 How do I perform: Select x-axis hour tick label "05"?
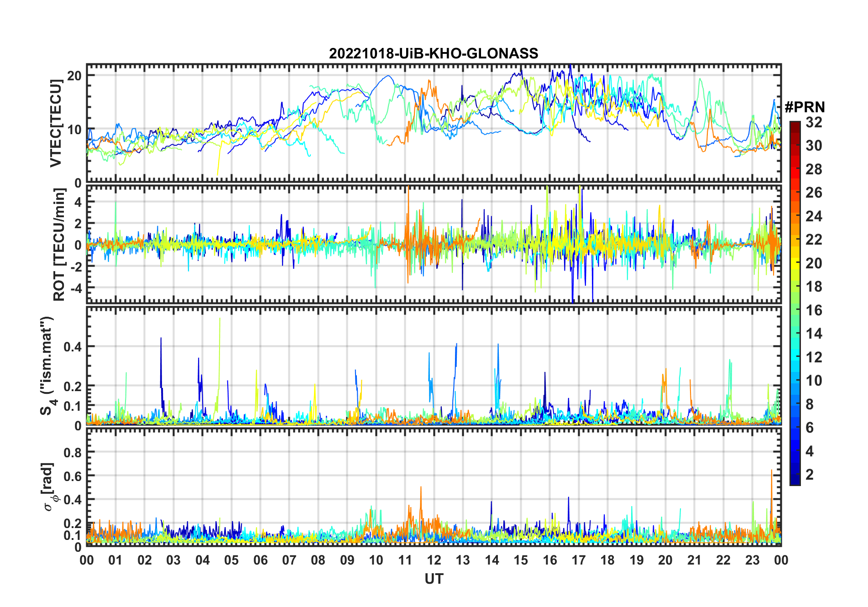(x=231, y=560)
